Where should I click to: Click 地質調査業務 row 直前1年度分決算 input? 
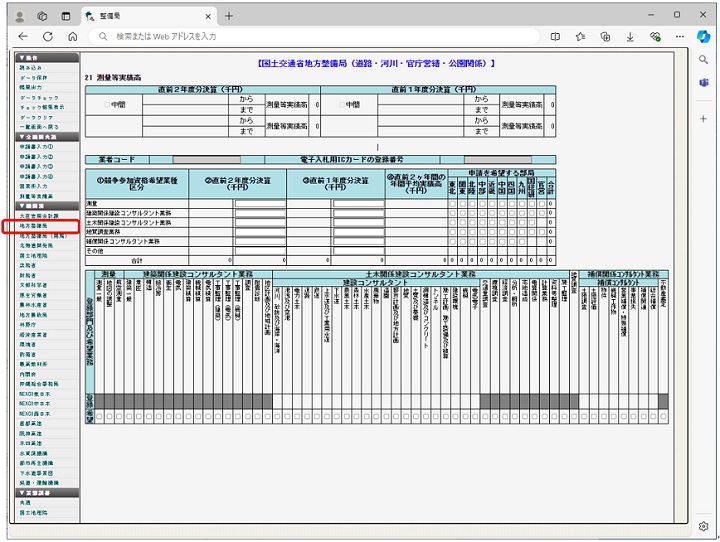(359, 232)
